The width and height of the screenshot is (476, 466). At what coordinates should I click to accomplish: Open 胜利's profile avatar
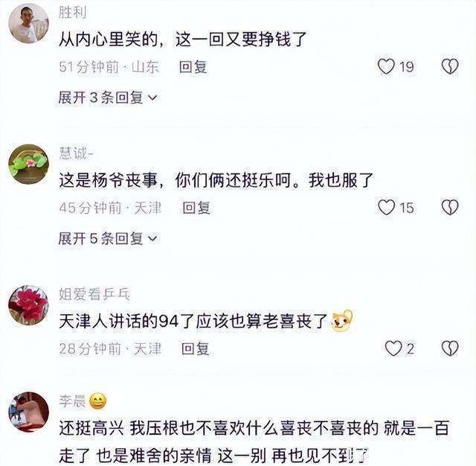[28, 23]
